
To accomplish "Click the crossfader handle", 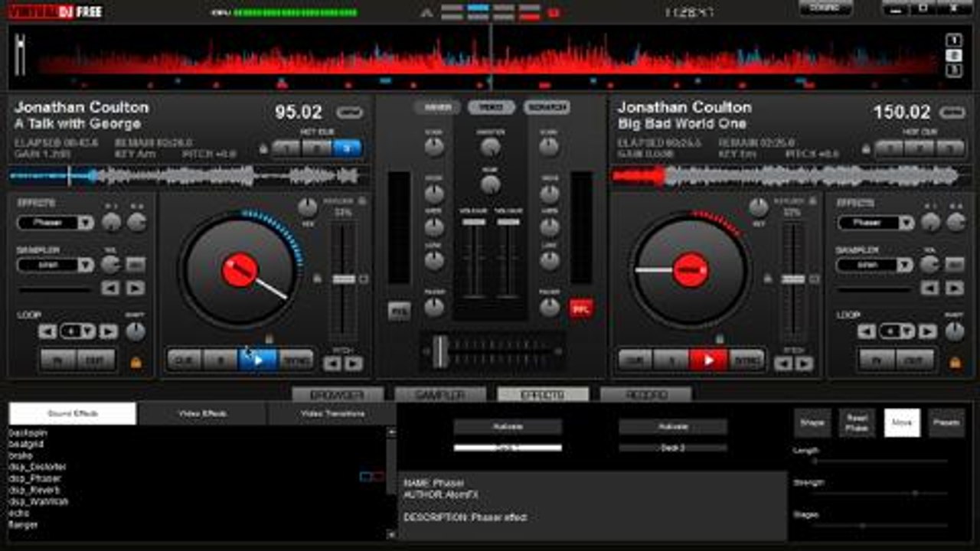I will pyautogui.click(x=440, y=352).
